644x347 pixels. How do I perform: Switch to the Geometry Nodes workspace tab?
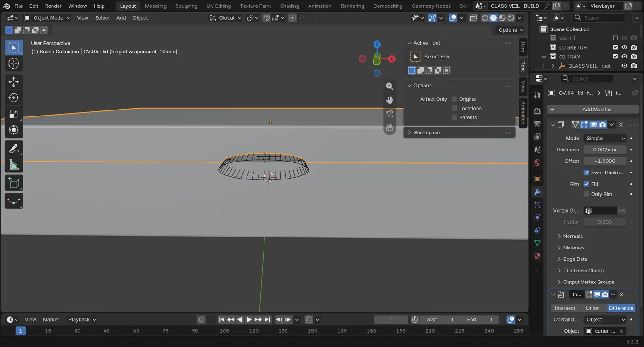point(431,6)
